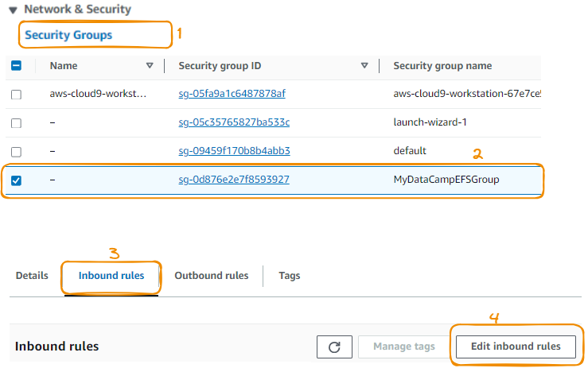Click the aws-cloud9-workst… Name cell
The image size is (588, 368).
point(98,94)
